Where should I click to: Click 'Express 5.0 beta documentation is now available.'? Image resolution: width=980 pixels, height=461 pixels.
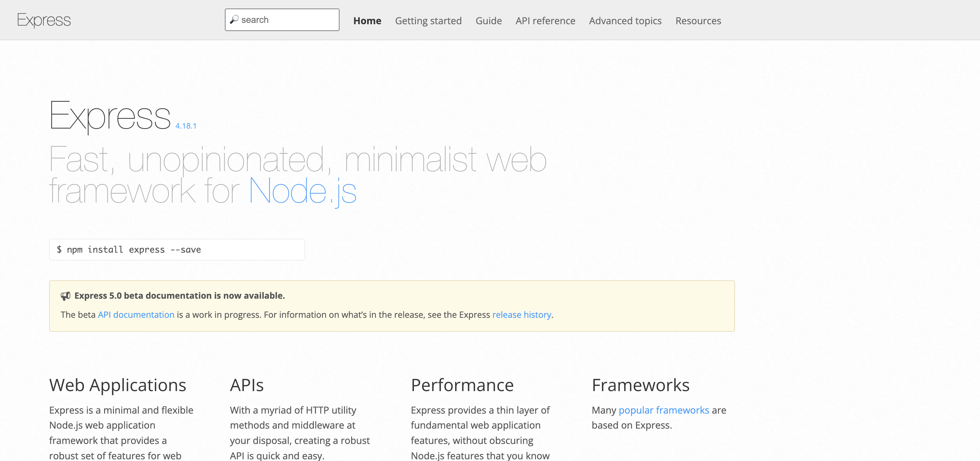click(x=179, y=296)
